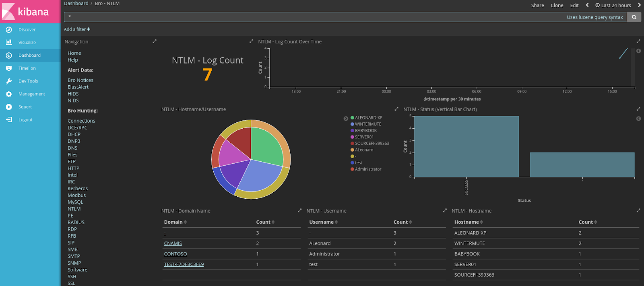Click WINTERMUTE row in Hostname table
The height and width of the screenshot is (286, 644).
pos(546,243)
